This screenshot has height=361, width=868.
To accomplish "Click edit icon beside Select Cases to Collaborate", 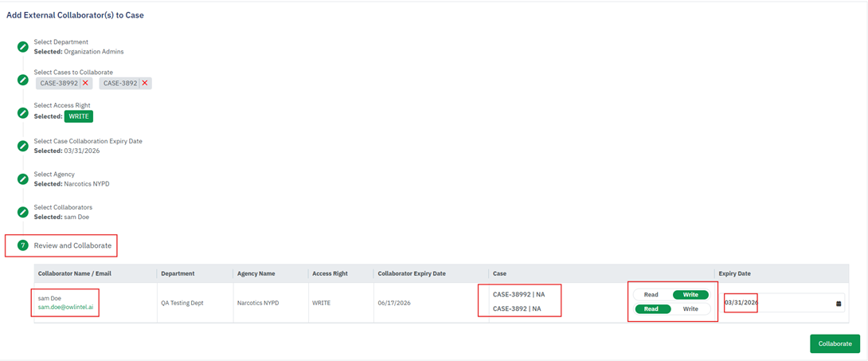I will pyautogui.click(x=23, y=80).
